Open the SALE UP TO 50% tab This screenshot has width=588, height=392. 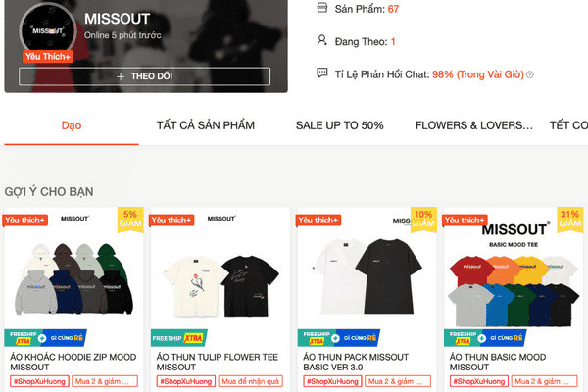339,125
